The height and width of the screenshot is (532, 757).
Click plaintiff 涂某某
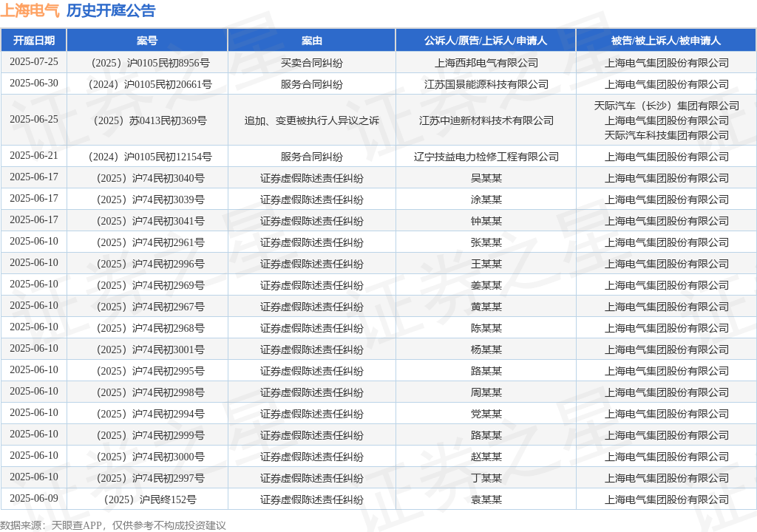486,199
